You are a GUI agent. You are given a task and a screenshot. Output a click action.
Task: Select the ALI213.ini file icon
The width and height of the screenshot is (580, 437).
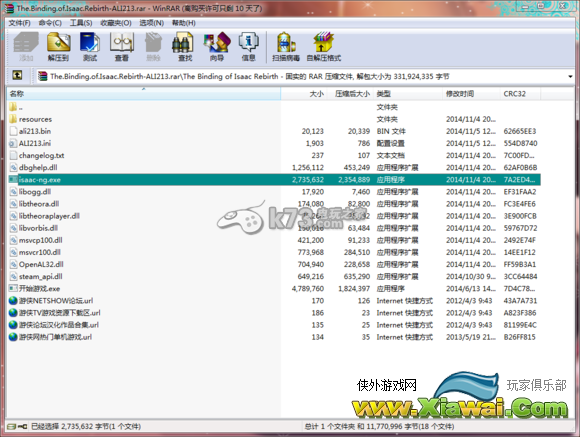coord(13,143)
